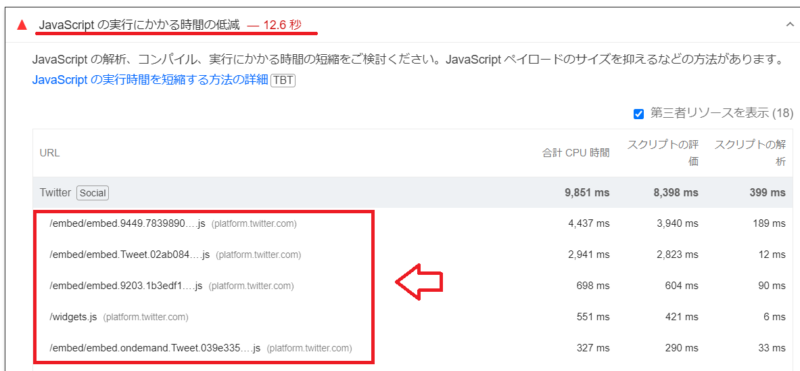Open /embed/embed.9449.7839890….js URL
The width and height of the screenshot is (800, 371).
pyautogui.click(x=127, y=224)
